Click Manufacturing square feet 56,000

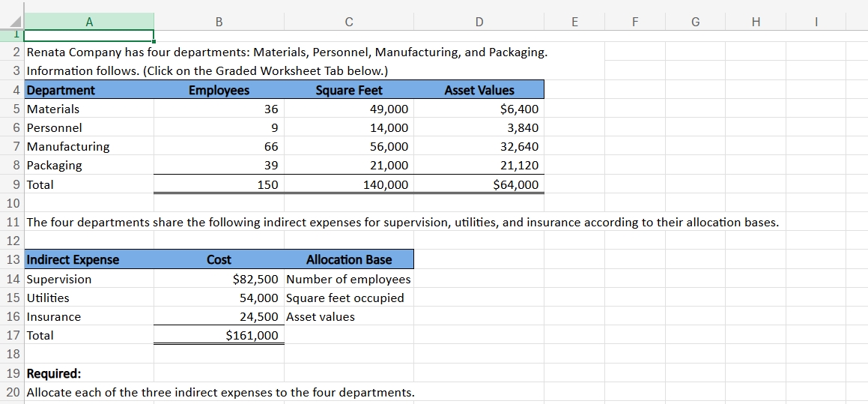point(349,147)
